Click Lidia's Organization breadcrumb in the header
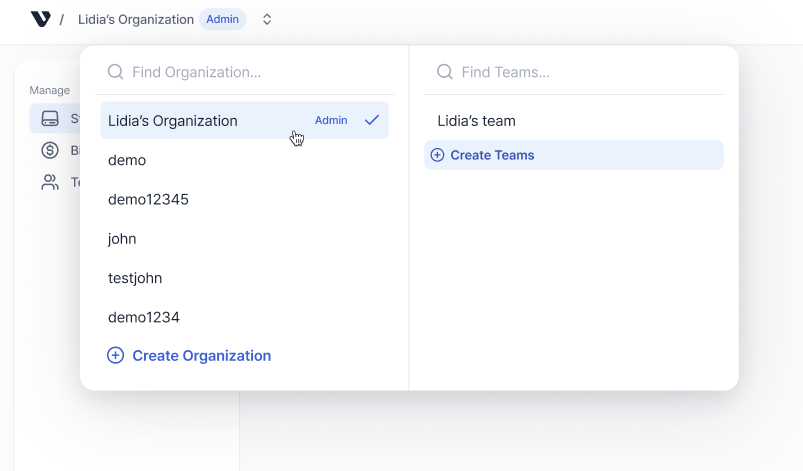The height and width of the screenshot is (471, 803). (x=136, y=19)
